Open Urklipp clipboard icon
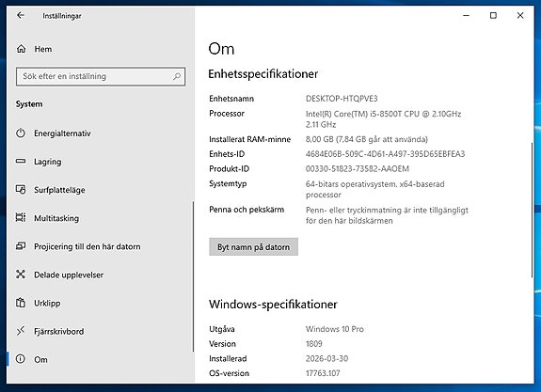 click(21, 303)
